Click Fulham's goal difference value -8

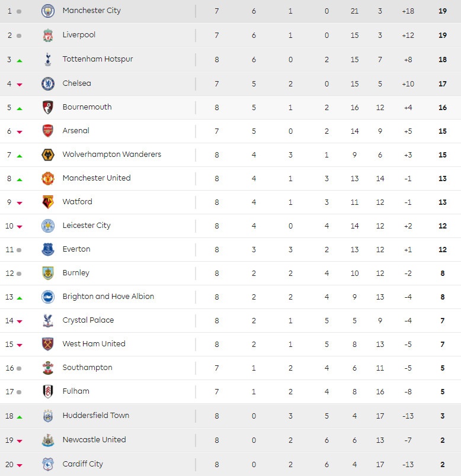(408, 391)
